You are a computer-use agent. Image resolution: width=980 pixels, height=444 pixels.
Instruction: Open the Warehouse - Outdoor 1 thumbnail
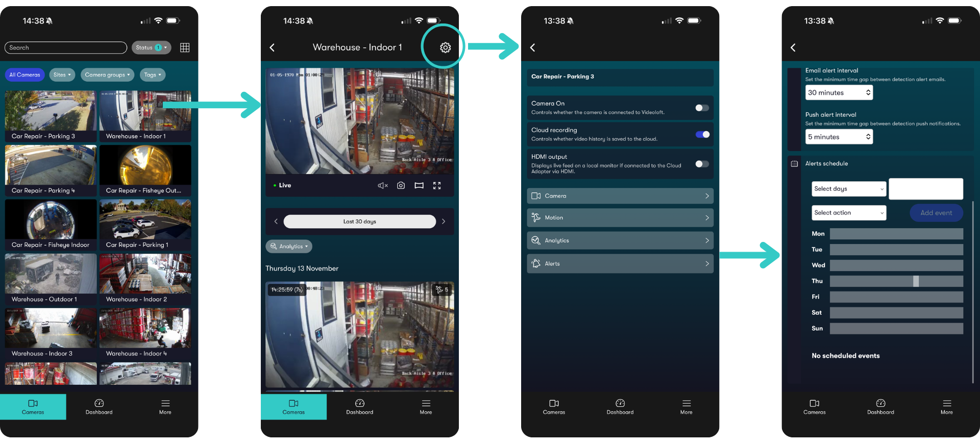point(51,279)
